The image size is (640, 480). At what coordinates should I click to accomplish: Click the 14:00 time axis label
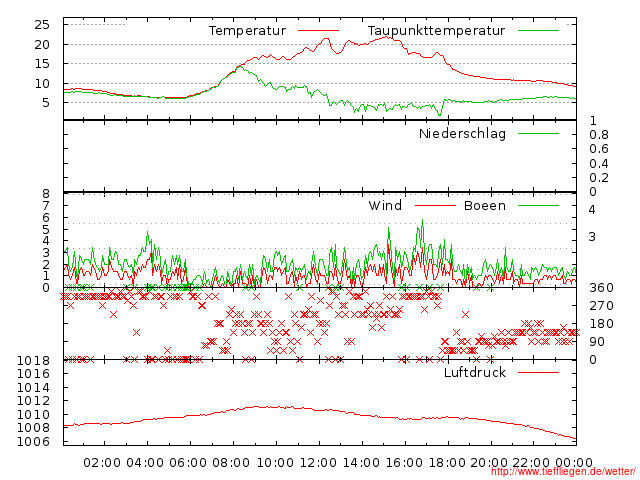(361, 463)
